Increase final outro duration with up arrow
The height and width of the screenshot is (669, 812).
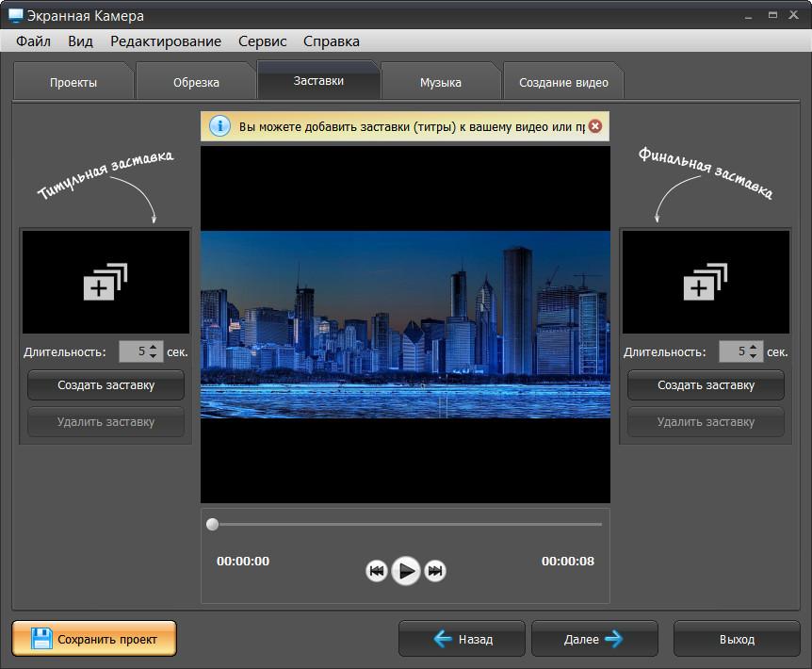(x=755, y=347)
